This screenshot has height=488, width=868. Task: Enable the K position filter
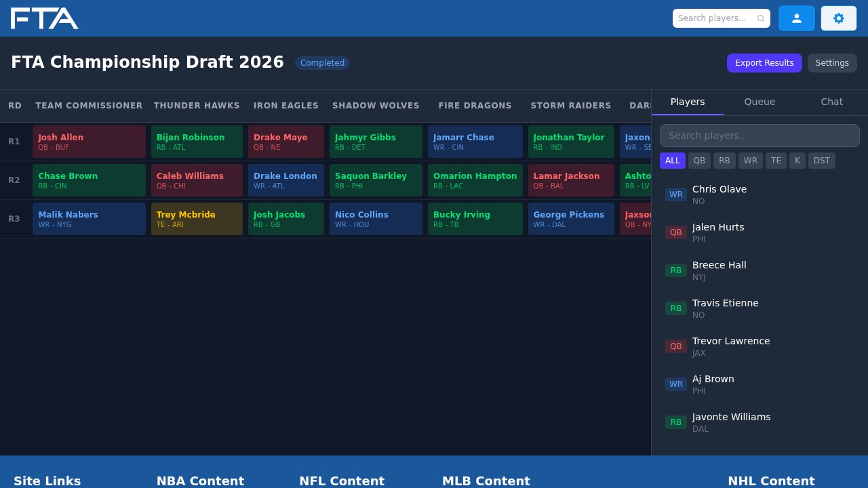[x=797, y=161]
